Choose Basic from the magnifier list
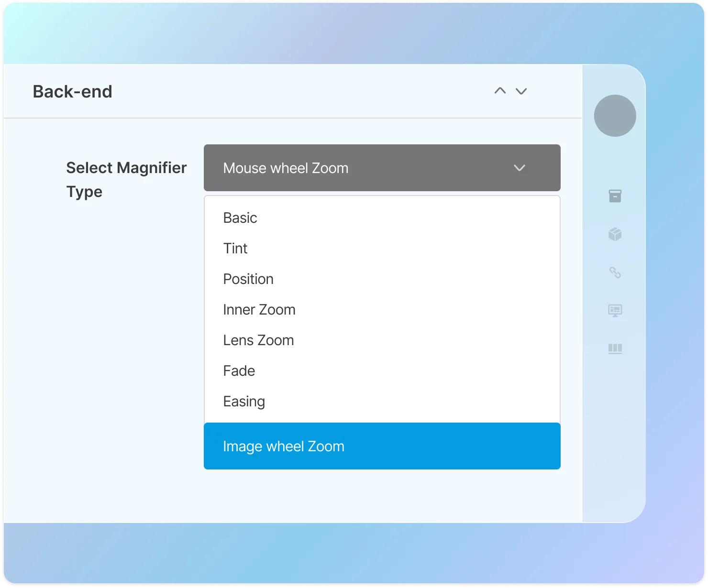Viewport: 708px width, 588px height. pos(240,218)
